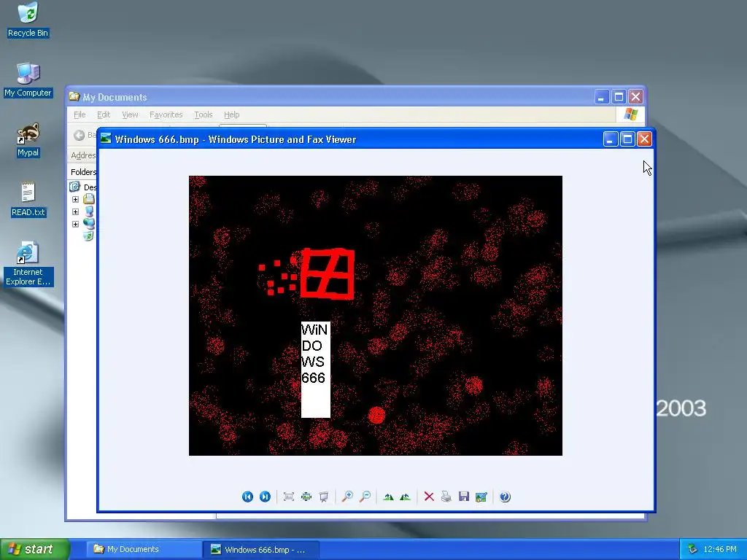
Task: Open Favorites menu in My Documents
Action: 166,114
